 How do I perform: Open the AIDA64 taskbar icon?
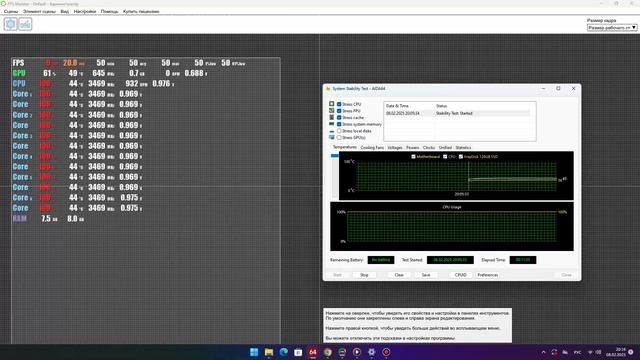(313, 352)
